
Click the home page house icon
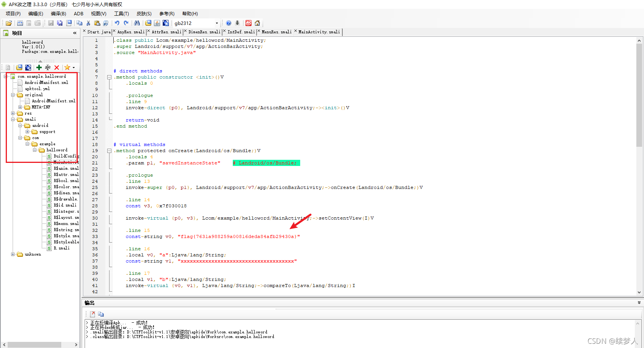(x=257, y=23)
